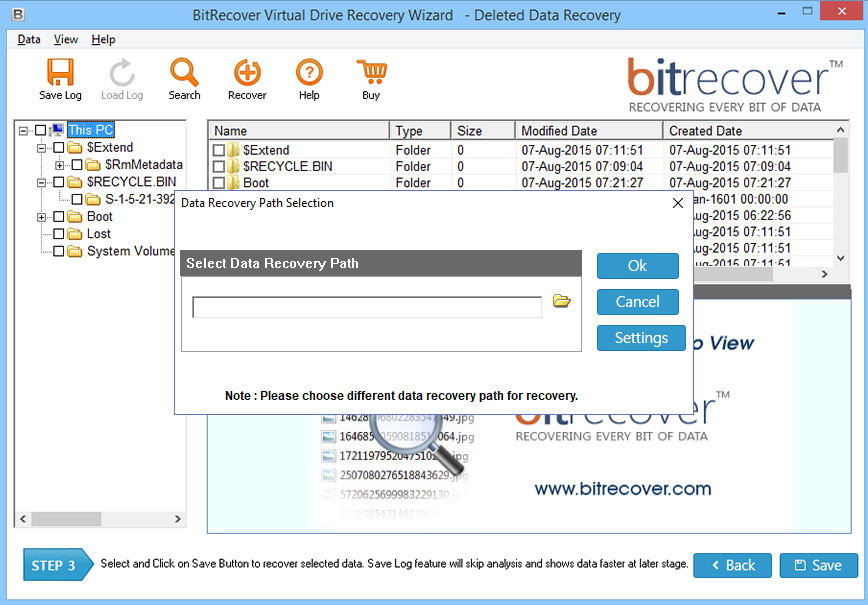The height and width of the screenshot is (605, 868).
Task: Expand the Boot tree node
Action: point(42,217)
